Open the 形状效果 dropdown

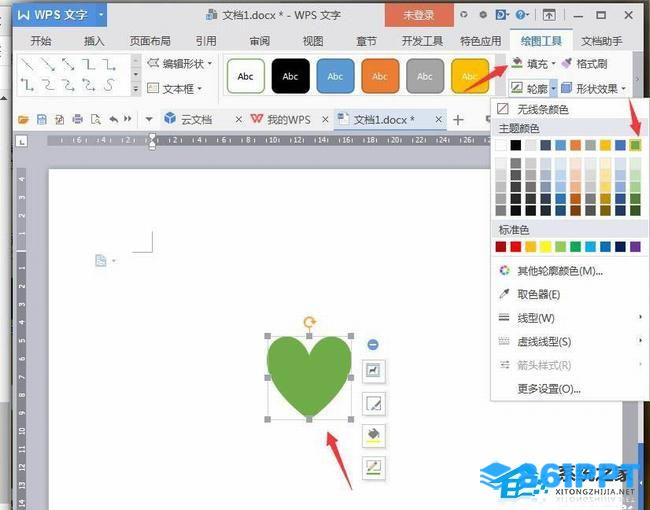593,88
